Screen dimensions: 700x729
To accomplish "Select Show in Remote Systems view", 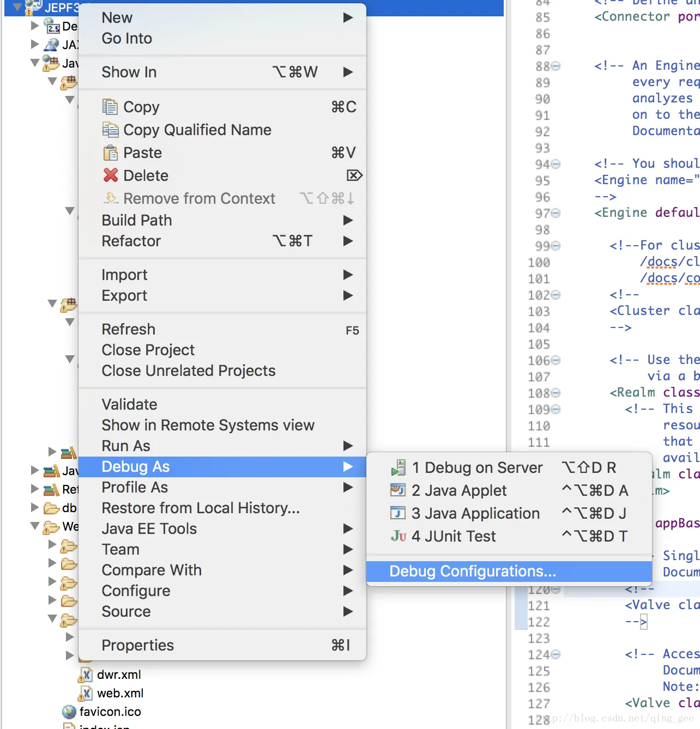I will (222, 425).
